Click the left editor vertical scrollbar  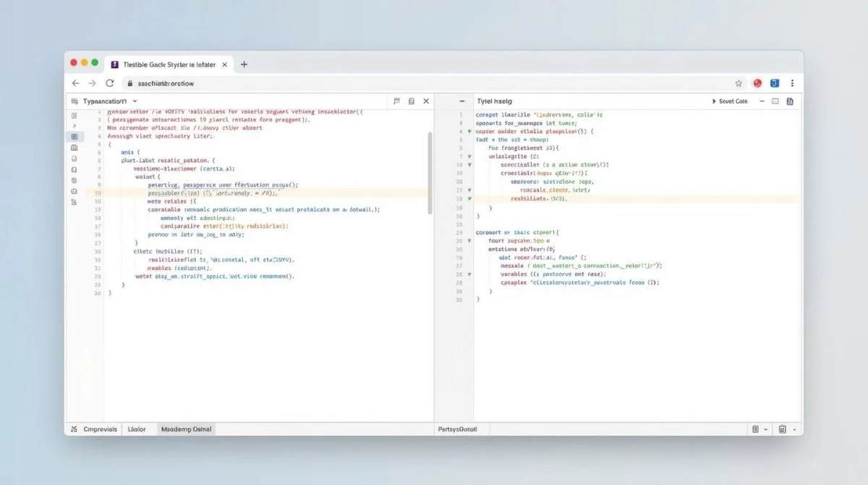pos(430,172)
